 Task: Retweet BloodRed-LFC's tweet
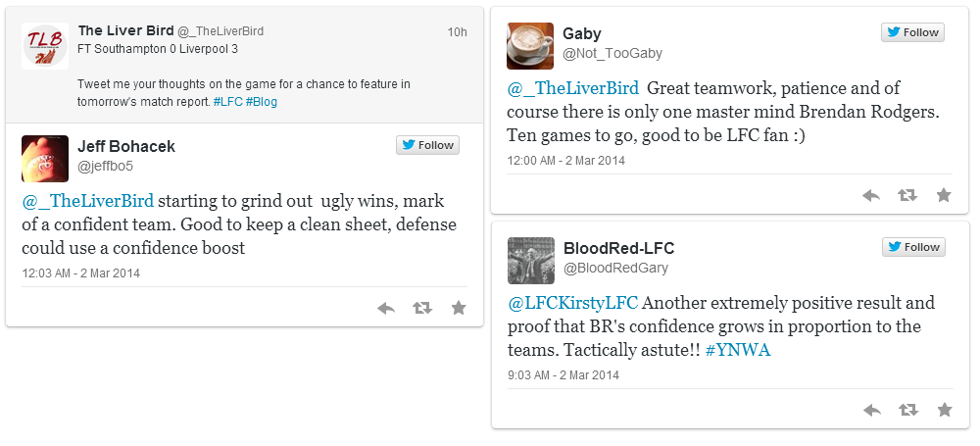(907, 410)
